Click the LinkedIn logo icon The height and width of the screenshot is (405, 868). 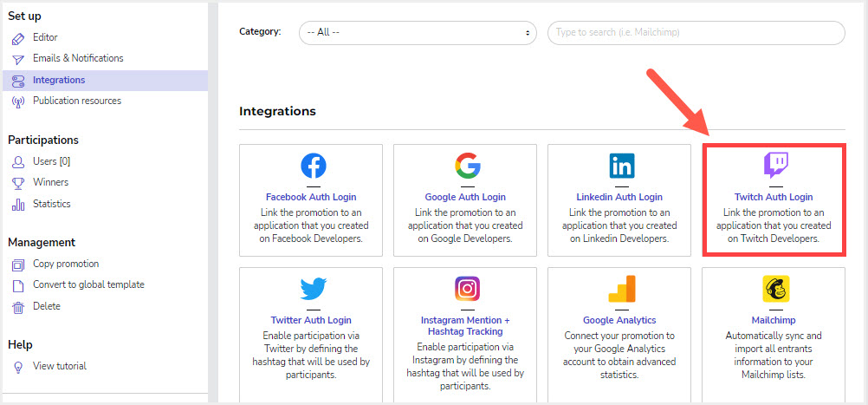pos(622,166)
